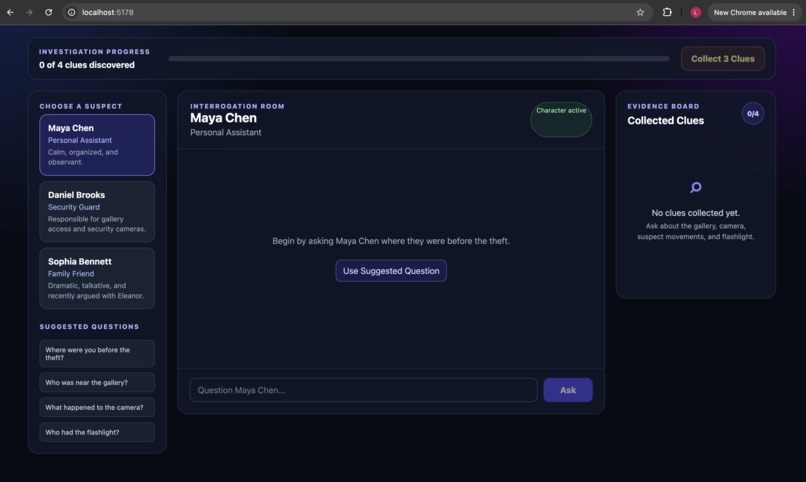
Task: Click "Personal Assistant" under the room heading
Action: (226, 133)
